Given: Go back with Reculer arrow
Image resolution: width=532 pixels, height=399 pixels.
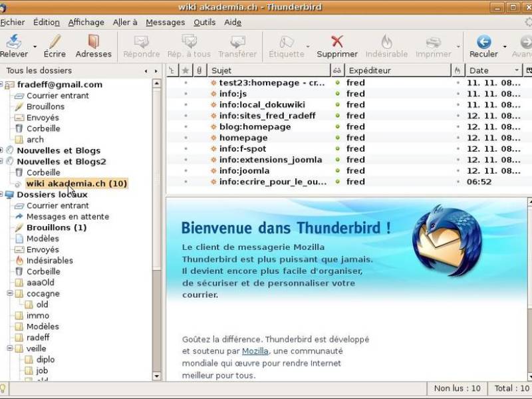Looking at the screenshot, I should click(484, 42).
